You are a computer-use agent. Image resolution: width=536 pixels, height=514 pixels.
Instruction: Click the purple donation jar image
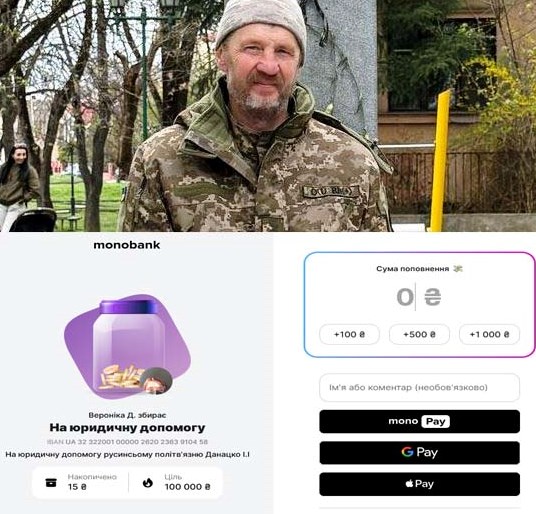pyautogui.click(x=129, y=347)
